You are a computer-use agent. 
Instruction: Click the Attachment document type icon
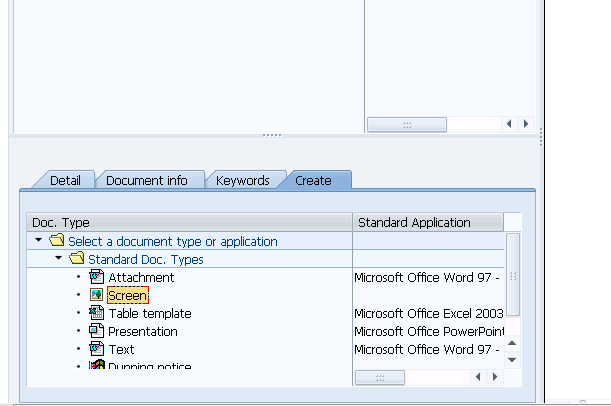(97, 277)
